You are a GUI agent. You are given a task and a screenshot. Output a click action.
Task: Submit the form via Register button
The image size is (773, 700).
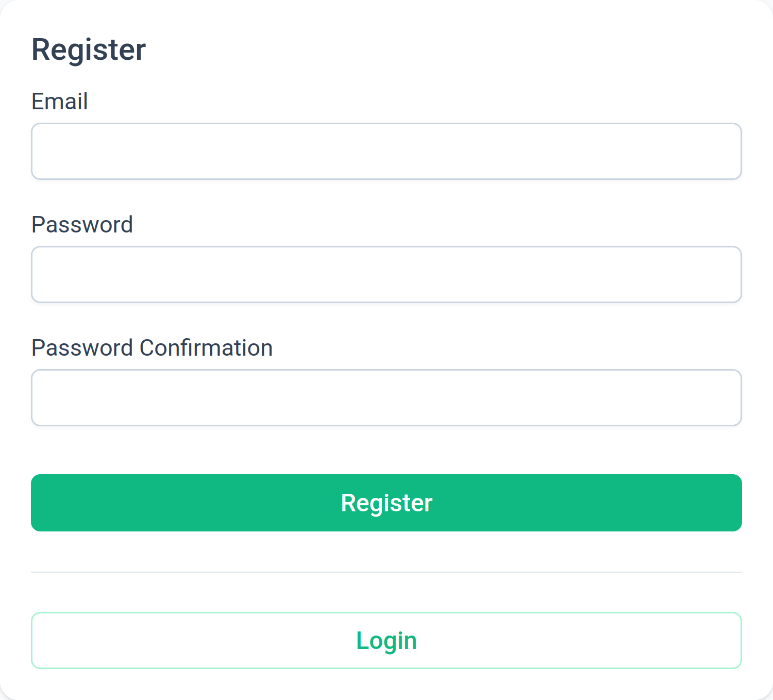(386, 503)
